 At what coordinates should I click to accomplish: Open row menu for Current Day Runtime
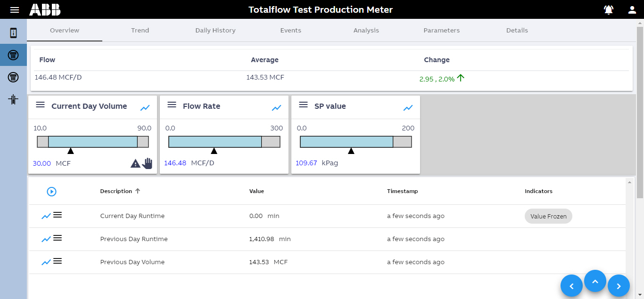pyautogui.click(x=58, y=215)
